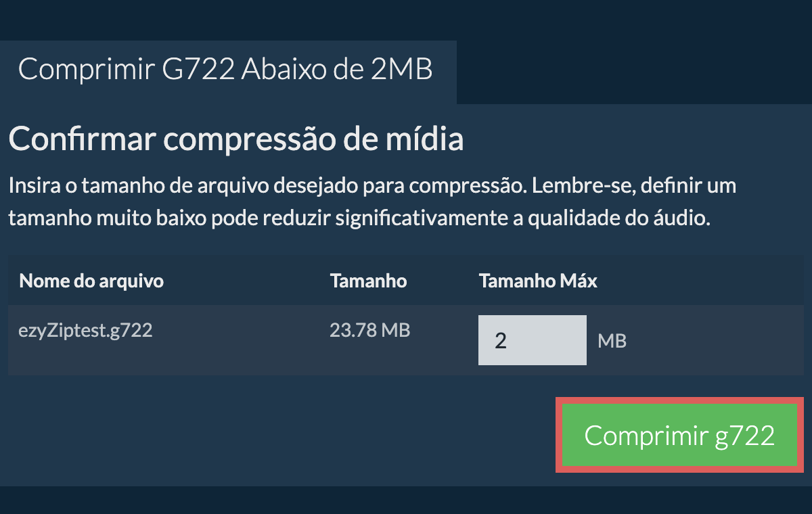Click the ezyZiptest.g722 file name

tap(86, 330)
